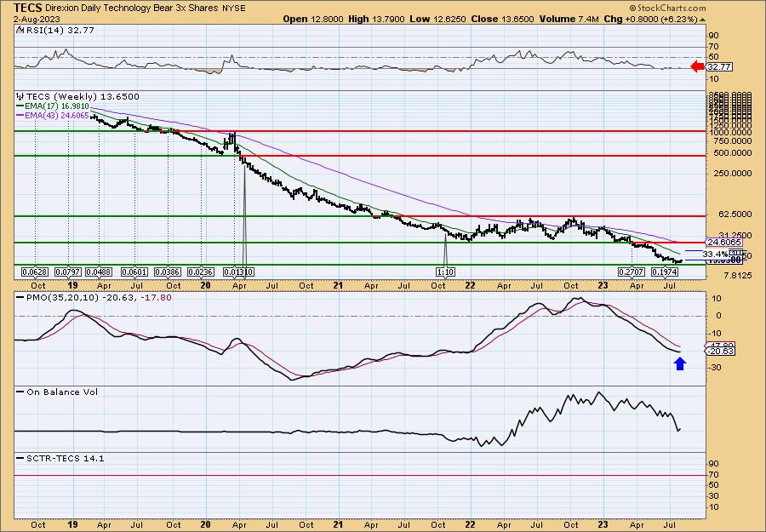The height and width of the screenshot is (532, 766).
Task: Click the 250.0000 price axis label
Action: point(732,174)
